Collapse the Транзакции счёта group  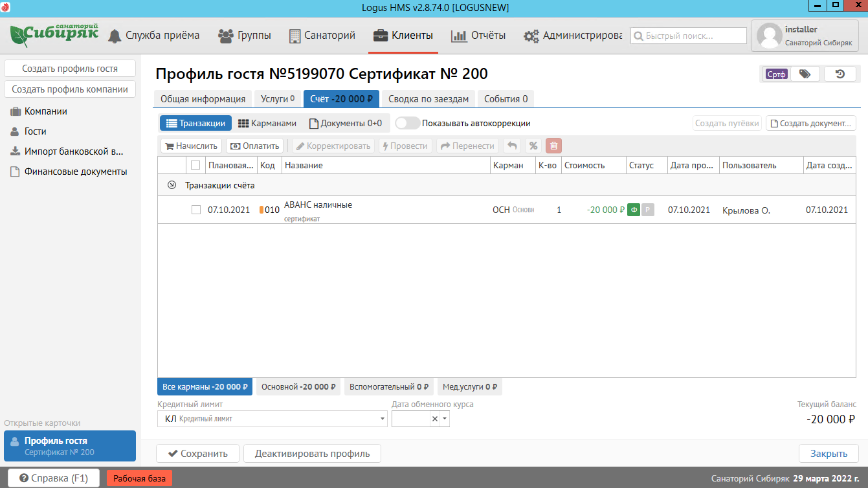tap(172, 185)
